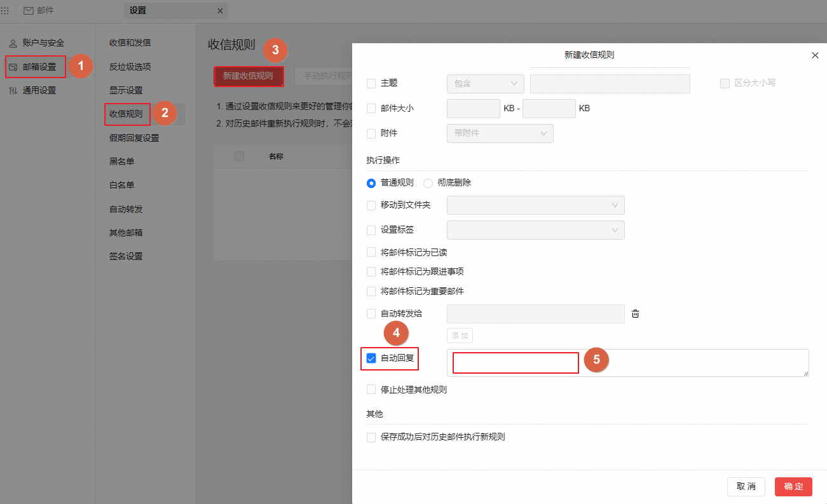
Task: Enable the 主题 condition checkbox
Action: coord(371,83)
